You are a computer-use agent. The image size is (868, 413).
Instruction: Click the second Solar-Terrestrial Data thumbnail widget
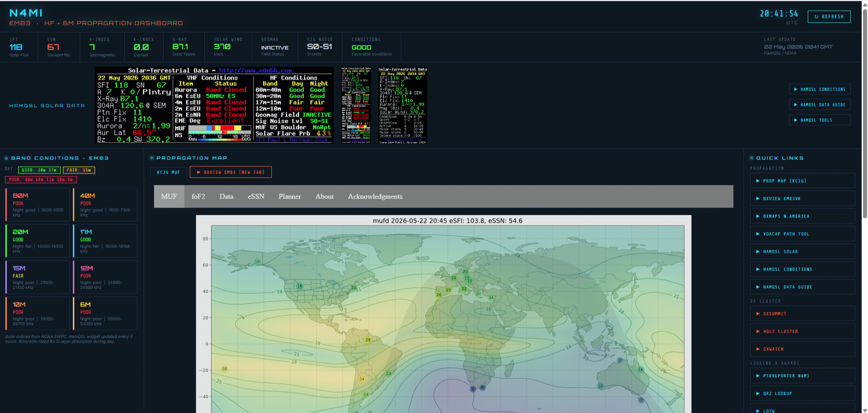click(403, 105)
